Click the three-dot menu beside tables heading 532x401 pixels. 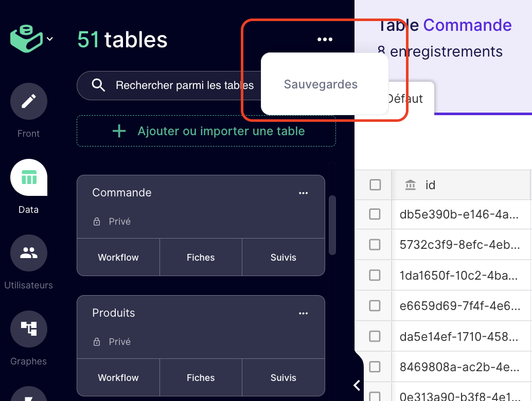click(325, 40)
